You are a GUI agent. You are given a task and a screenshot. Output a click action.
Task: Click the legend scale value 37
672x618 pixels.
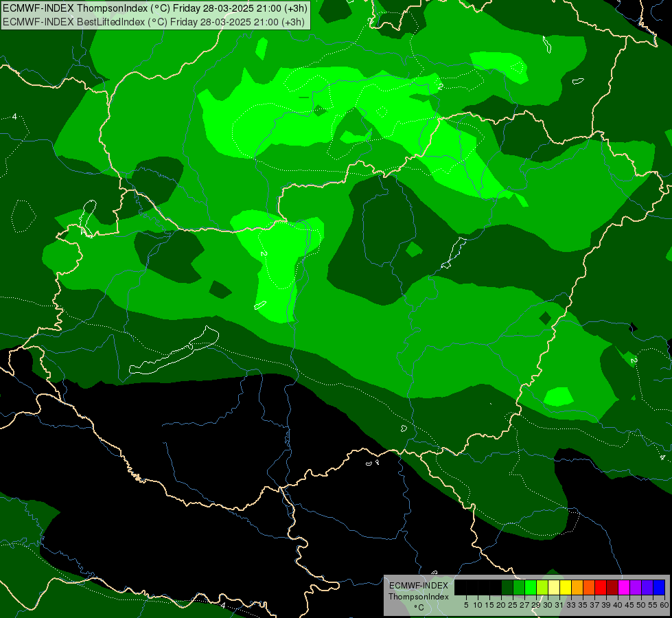click(x=594, y=605)
